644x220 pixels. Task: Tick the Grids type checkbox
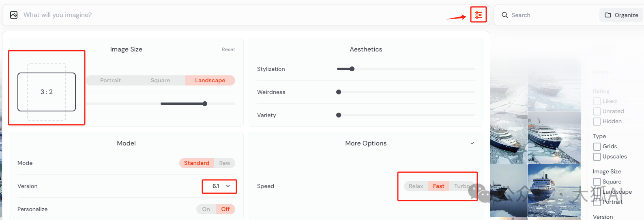click(597, 147)
